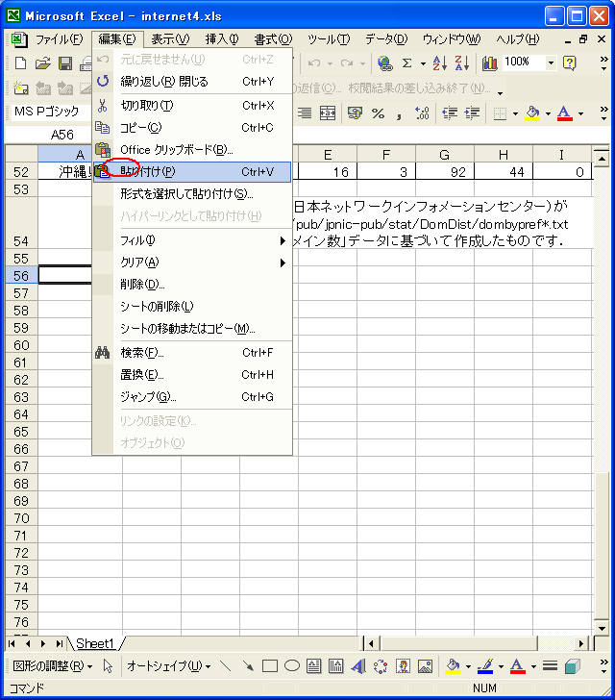This screenshot has height=700, width=615.
Task: Click the Open file folder icon
Action: tap(43, 63)
